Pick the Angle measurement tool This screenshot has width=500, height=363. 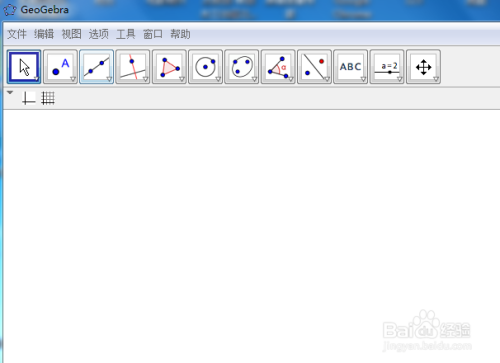(x=278, y=67)
